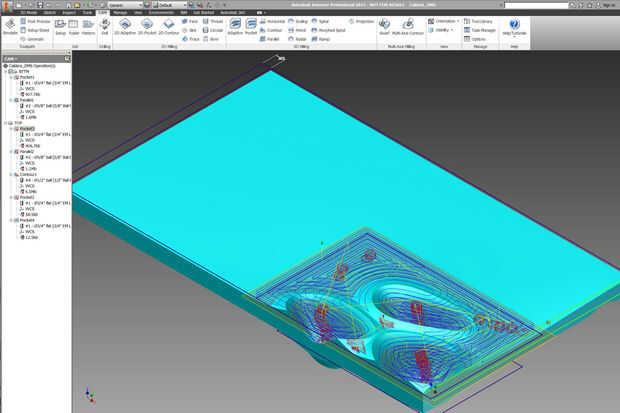Open the Orientation dropdown in View panel

[443, 21]
